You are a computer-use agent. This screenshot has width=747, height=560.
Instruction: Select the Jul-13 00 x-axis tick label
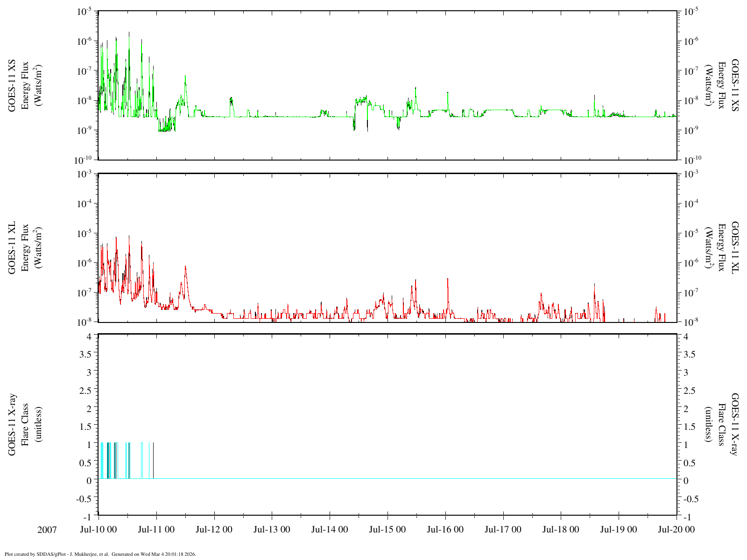click(271, 530)
